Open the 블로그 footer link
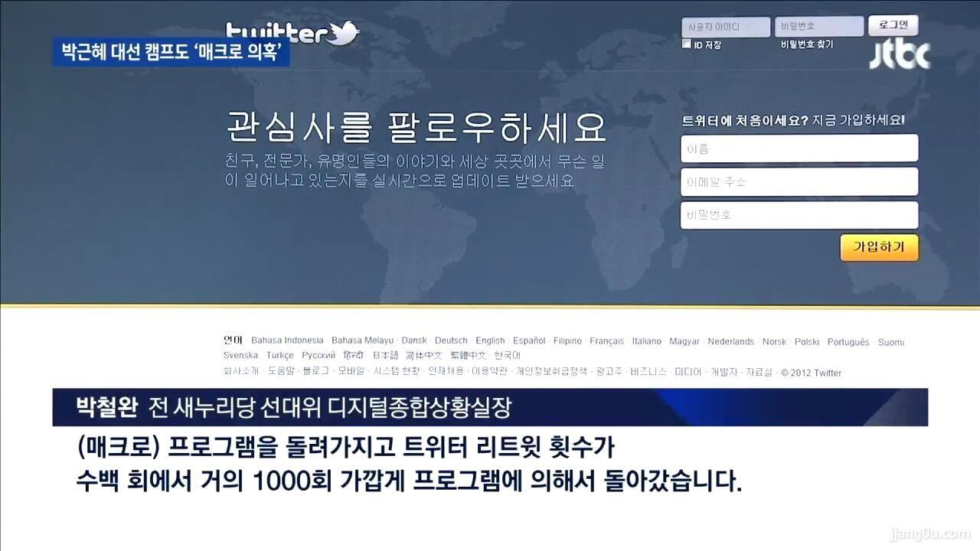This screenshot has height=551, width=980. (315, 371)
